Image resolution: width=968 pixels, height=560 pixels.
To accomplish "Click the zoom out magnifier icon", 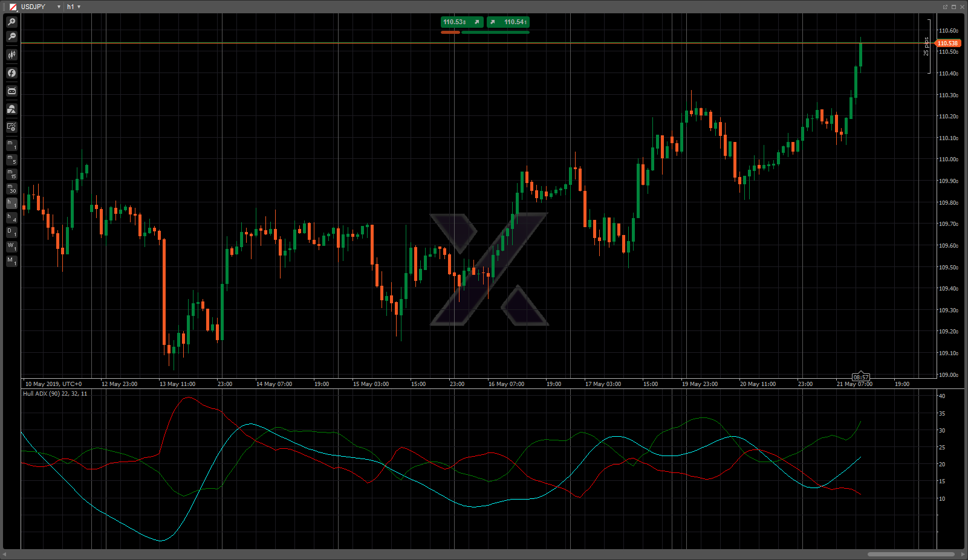I will click(x=11, y=37).
